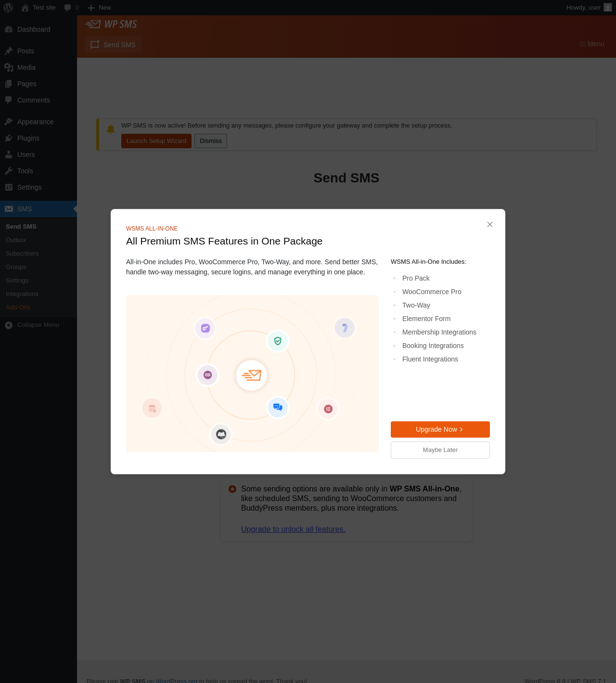Click the WordPress logo icon

click(x=8, y=8)
